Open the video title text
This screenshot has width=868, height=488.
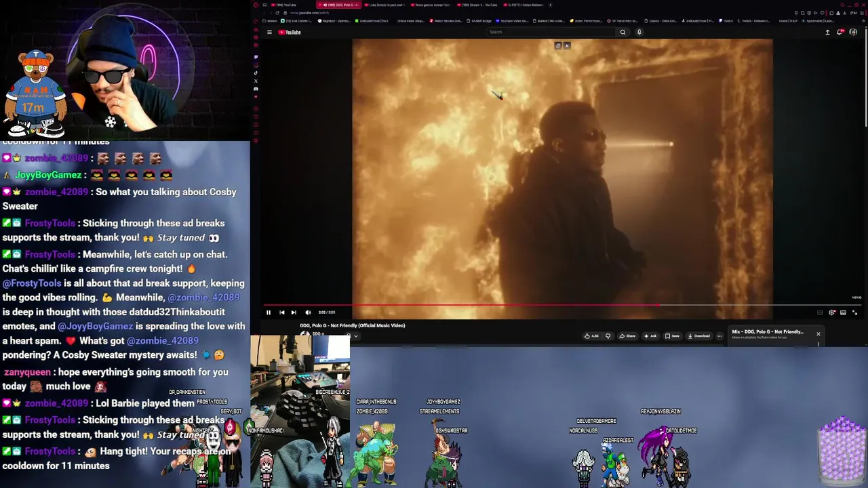(353, 325)
